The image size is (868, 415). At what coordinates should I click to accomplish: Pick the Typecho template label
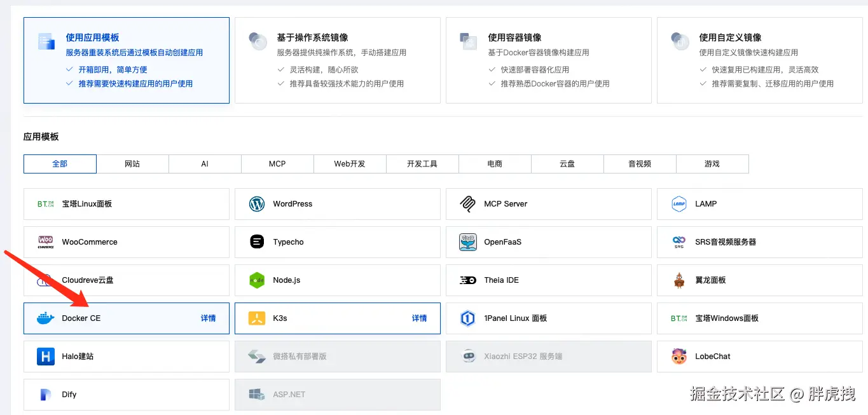pos(289,242)
